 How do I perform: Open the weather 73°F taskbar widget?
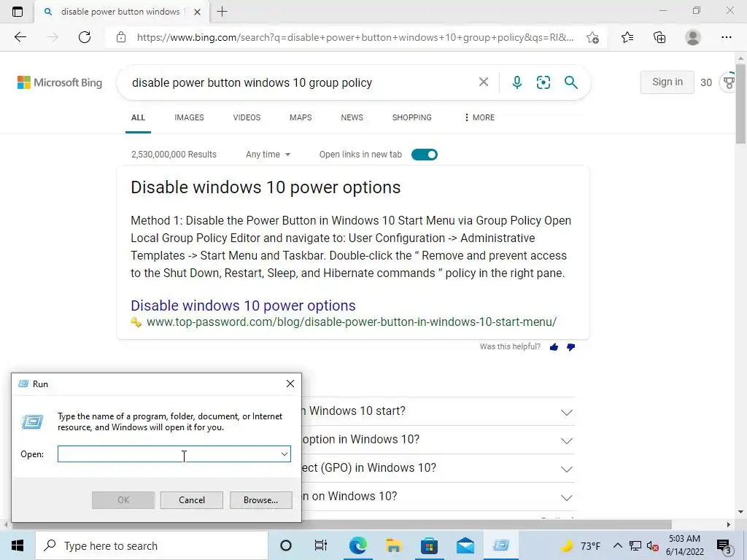(580, 545)
